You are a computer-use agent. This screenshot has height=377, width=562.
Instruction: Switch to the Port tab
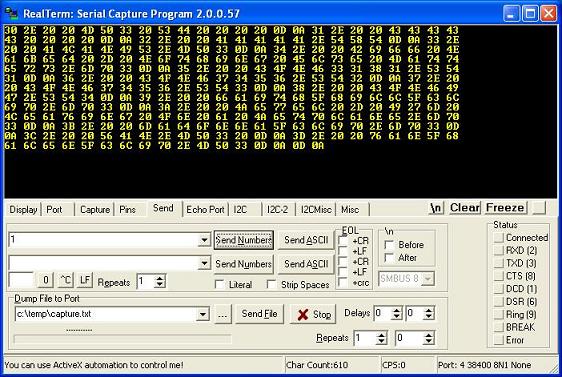(x=54, y=210)
